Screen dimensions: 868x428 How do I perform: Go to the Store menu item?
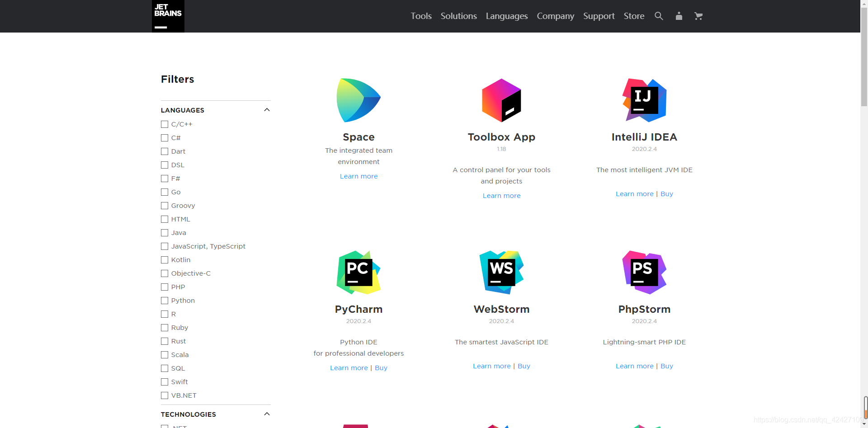[x=634, y=16]
